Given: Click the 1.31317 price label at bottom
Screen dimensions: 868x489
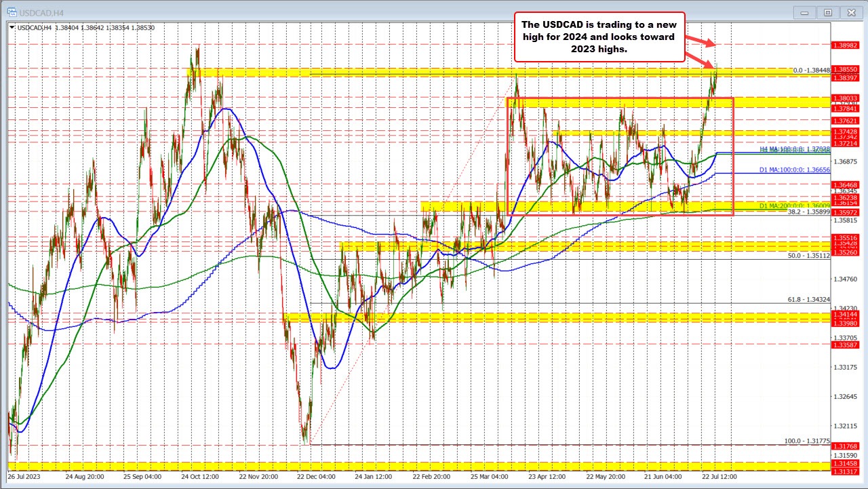Looking at the screenshot, I should point(845,472).
